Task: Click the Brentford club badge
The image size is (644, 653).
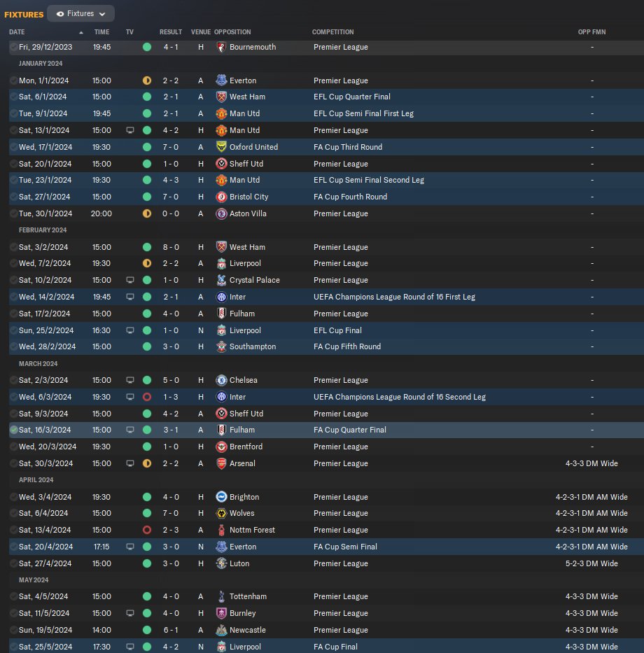Action: (x=221, y=447)
